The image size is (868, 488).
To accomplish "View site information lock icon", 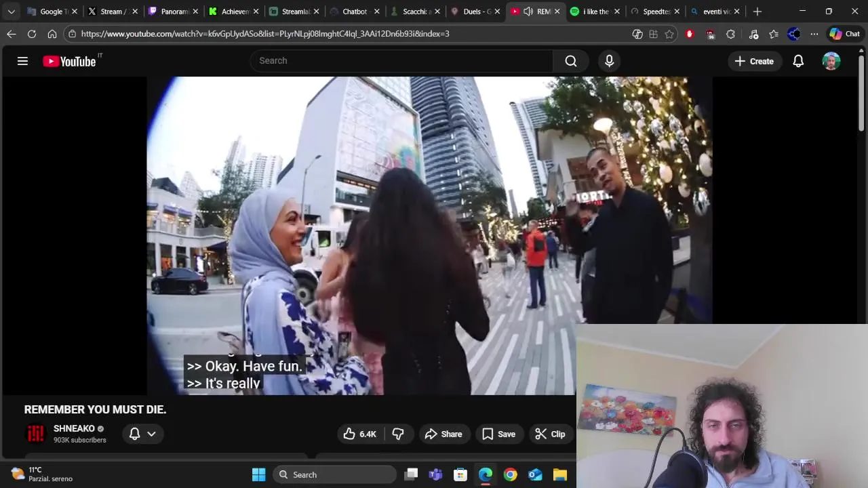I will (73, 34).
